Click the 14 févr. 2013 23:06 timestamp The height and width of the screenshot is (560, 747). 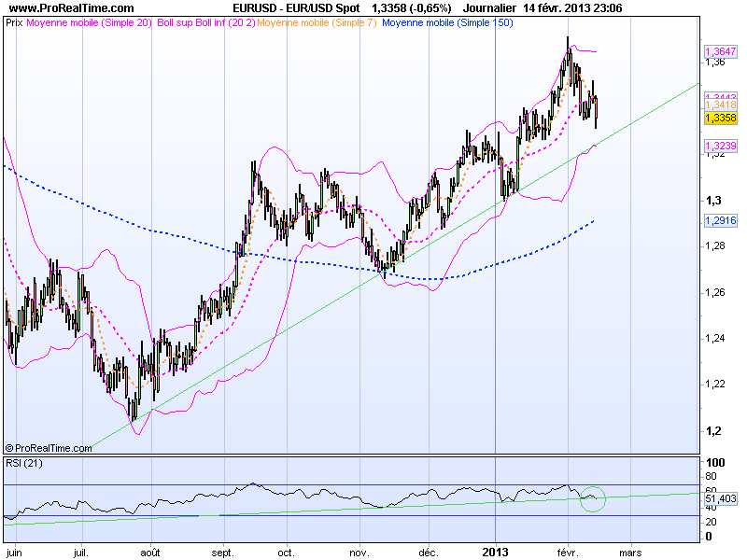pyautogui.click(x=572, y=8)
